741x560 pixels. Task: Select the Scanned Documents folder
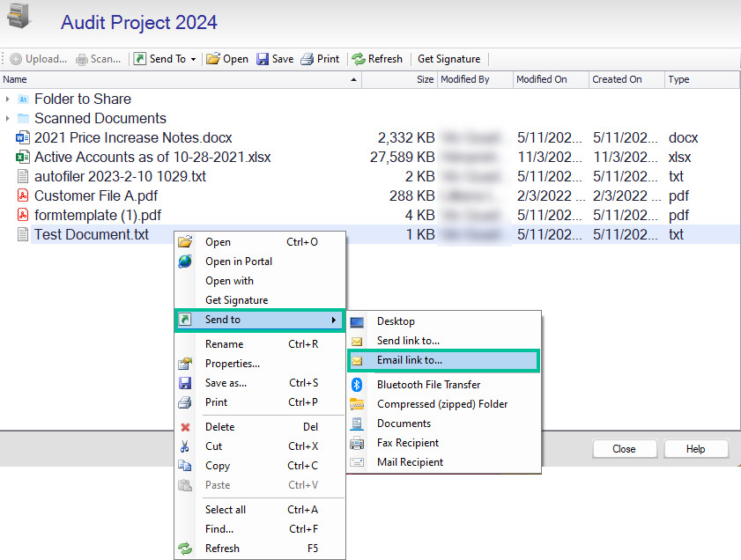(100, 119)
